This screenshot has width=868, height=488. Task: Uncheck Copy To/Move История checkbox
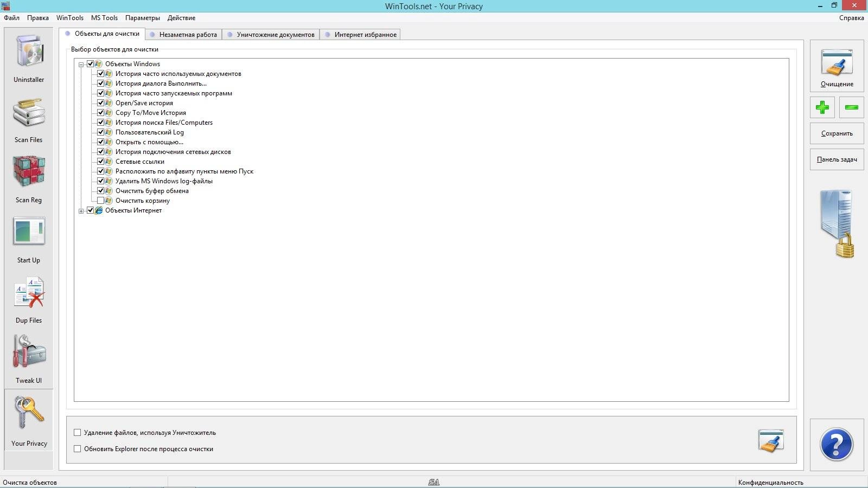point(101,113)
